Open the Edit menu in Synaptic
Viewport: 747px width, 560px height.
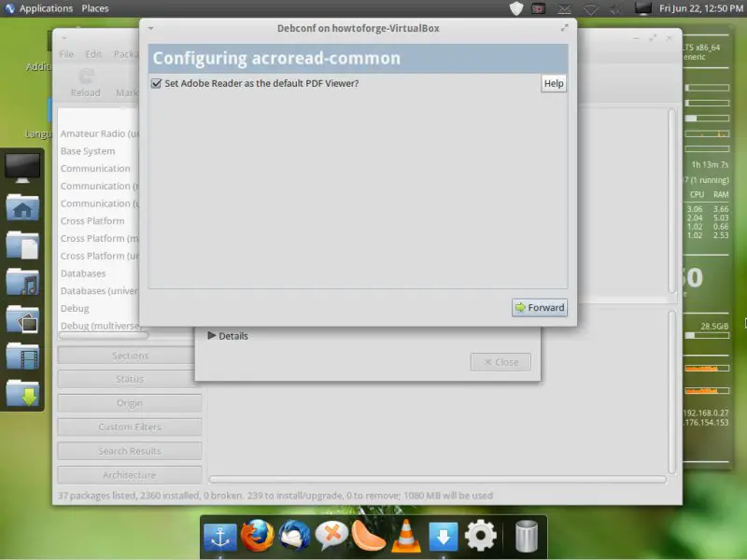[93, 54]
